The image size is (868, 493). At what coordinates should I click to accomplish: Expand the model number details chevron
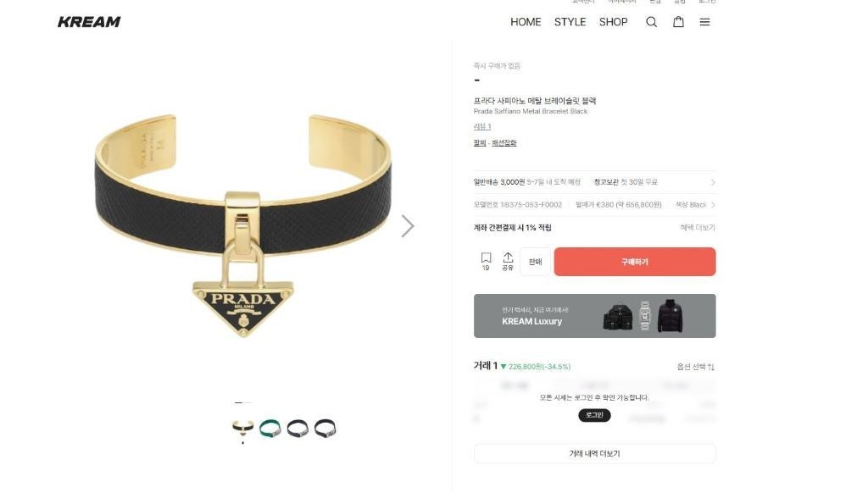point(713,205)
